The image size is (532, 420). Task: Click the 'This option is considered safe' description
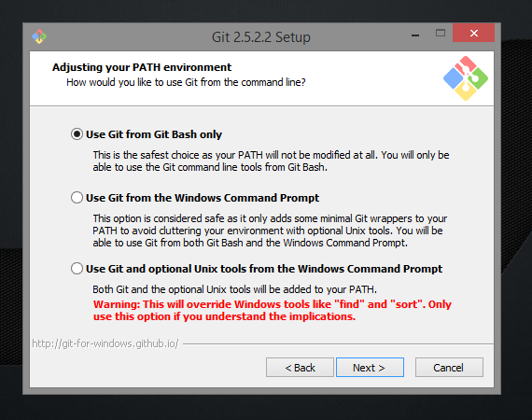(270, 231)
